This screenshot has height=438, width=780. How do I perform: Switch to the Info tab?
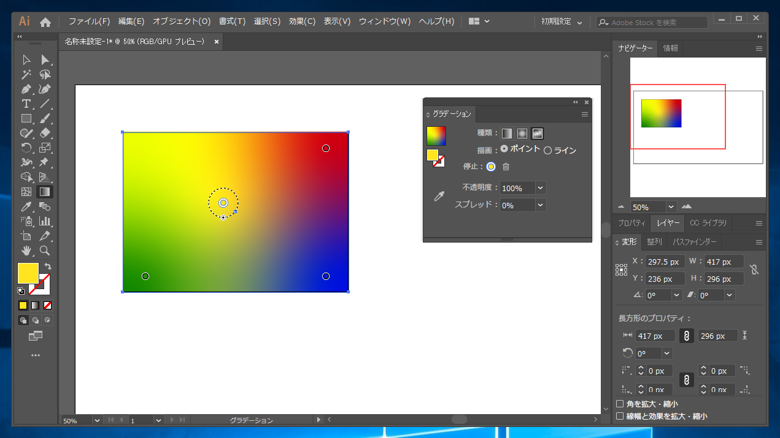670,48
